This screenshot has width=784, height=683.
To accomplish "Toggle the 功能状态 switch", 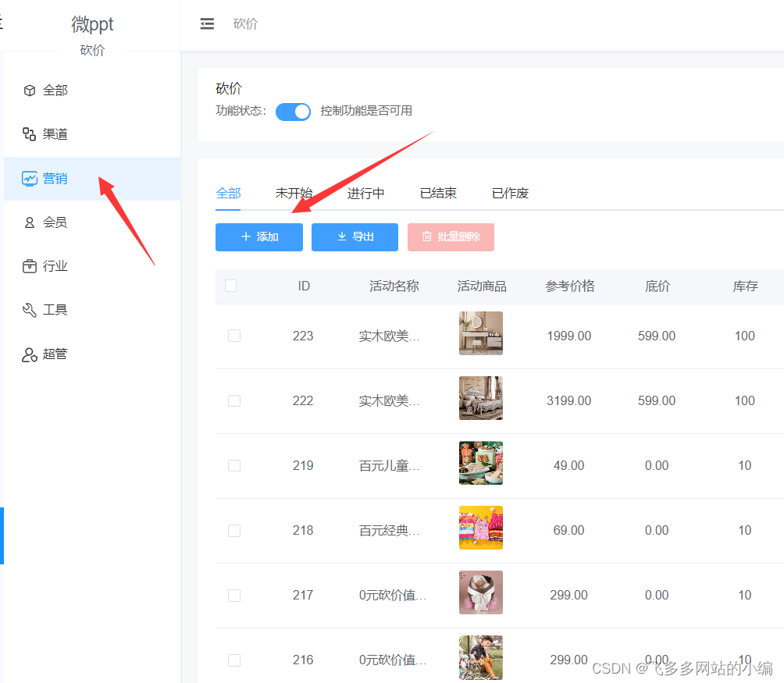I will pyautogui.click(x=293, y=112).
